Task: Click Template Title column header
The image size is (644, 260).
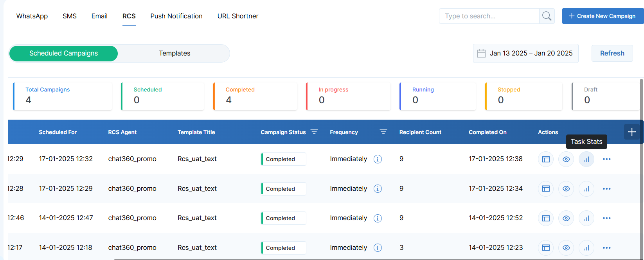Action: click(x=196, y=132)
